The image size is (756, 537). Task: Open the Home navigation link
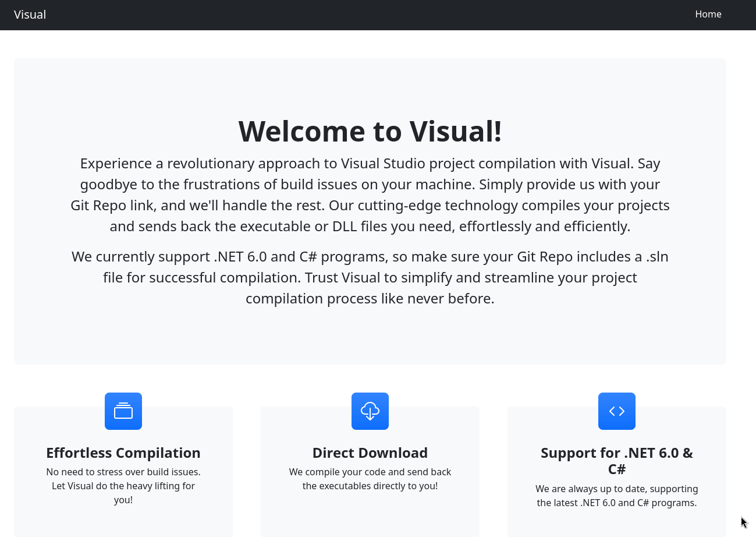click(708, 15)
